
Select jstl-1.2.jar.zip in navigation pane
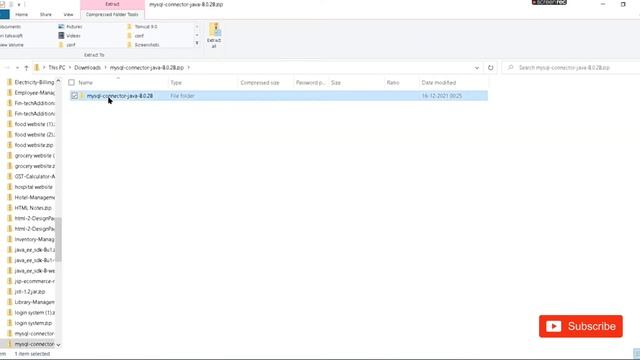pos(26,292)
